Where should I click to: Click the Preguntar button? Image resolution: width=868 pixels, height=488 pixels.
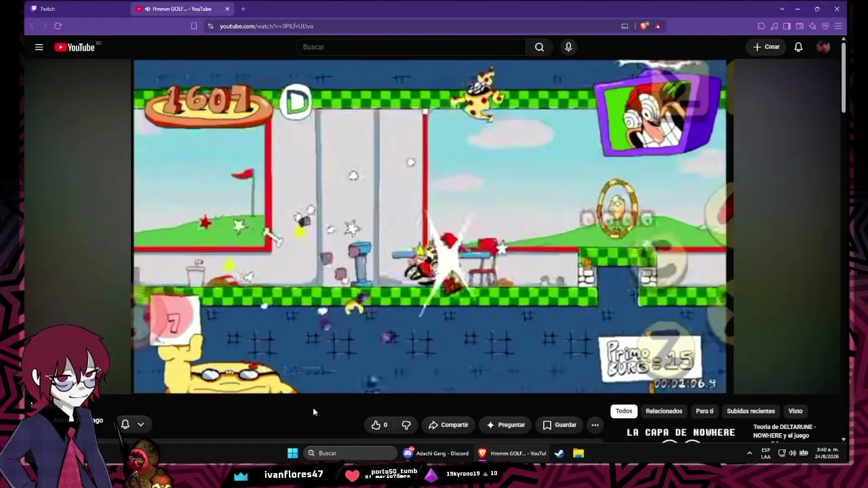506,425
